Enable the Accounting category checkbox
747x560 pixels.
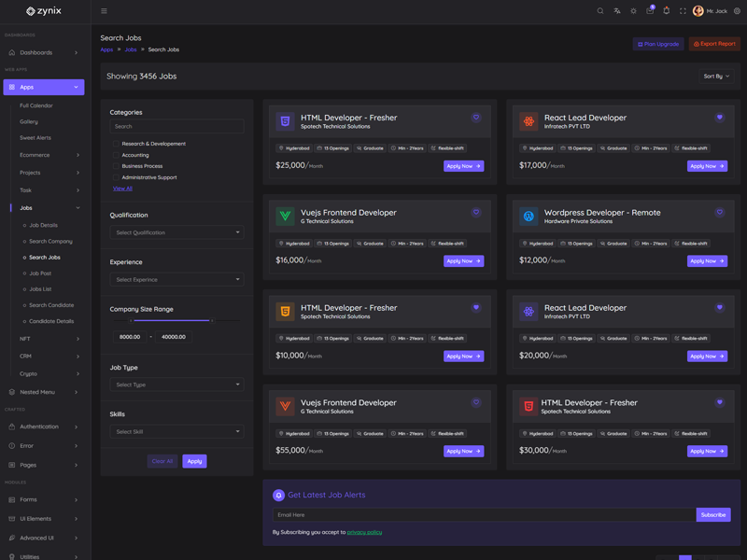pyautogui.click(x=116, y=155)
